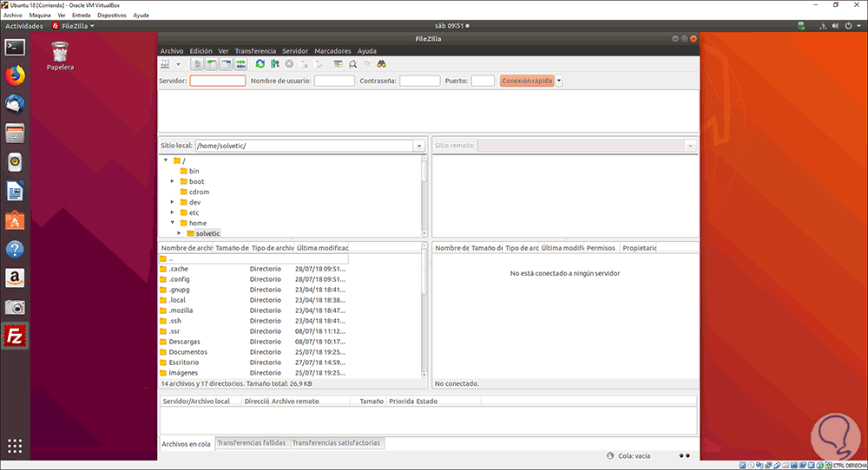The width and height of the screenshot is (868, 470).
Task: Show applications grid in dock
Action: click(15, 446)
